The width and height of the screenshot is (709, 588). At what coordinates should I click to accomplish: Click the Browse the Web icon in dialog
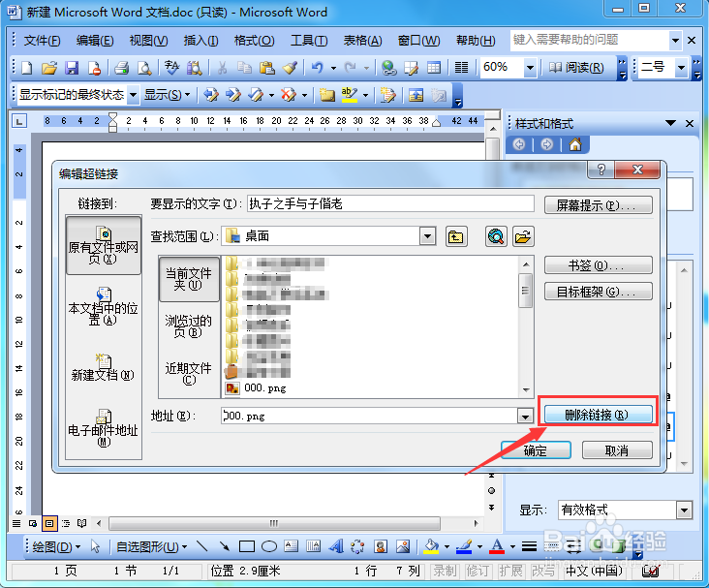click(x=496, y=236)
